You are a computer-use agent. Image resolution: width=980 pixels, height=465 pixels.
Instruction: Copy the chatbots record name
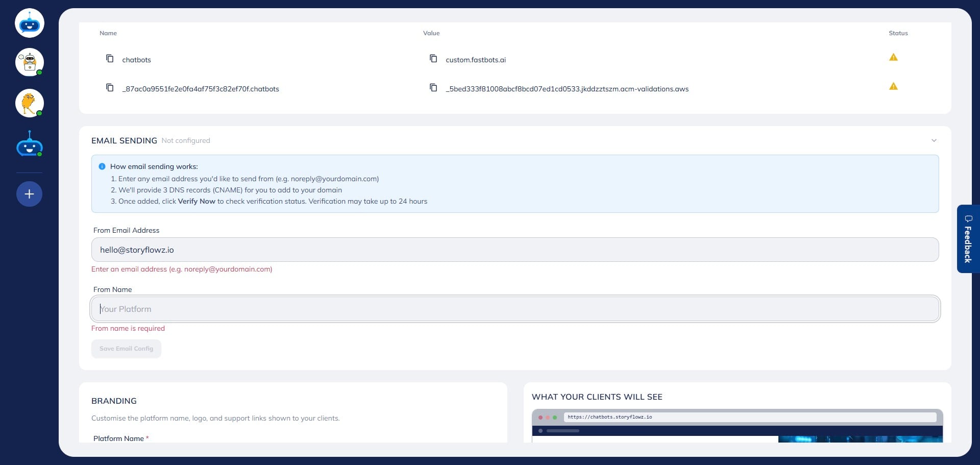pyautogui.click(x=110, y=59)
